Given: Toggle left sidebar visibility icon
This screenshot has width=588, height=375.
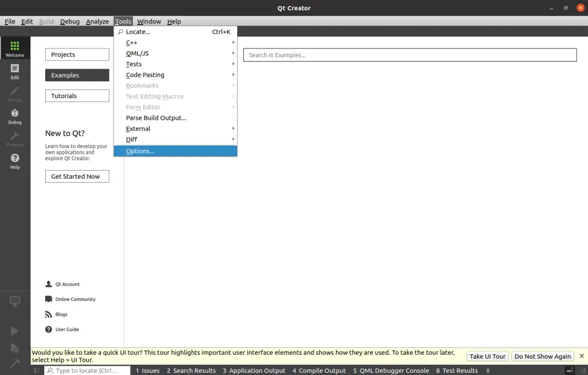Looking at the screenshot, I should 36,371.
